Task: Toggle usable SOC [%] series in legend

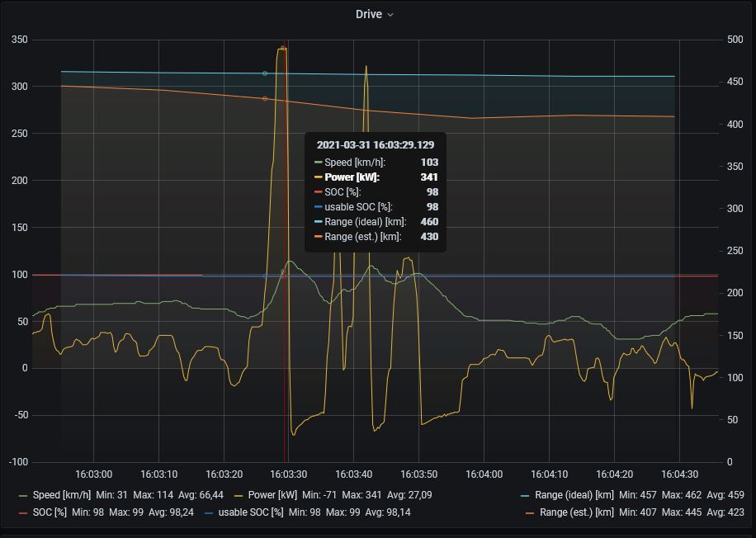Action: (251, 512)
